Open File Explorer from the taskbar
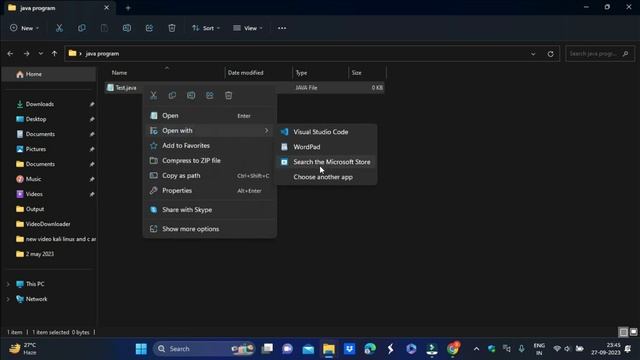640x360 pixels. tap(329, 349)
